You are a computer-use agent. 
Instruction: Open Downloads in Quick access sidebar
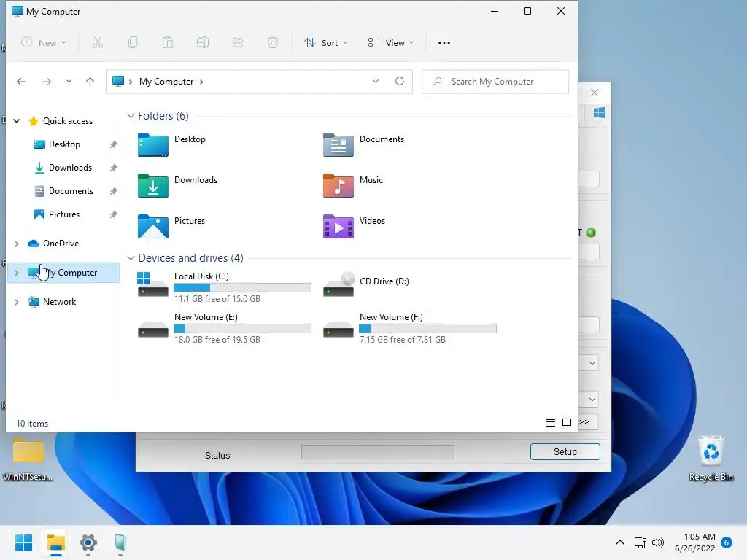pyautogui.click(x=70, y=168)
